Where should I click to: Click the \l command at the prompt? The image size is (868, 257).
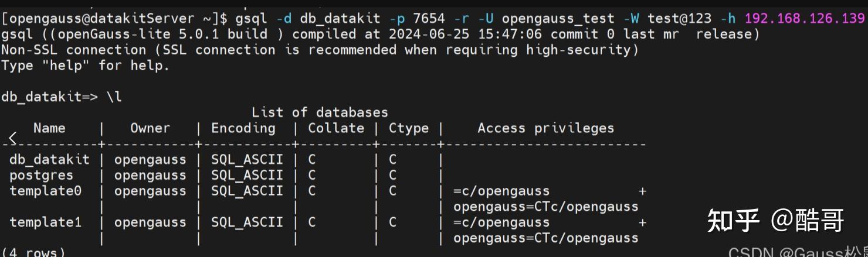[x=114, y=97]
